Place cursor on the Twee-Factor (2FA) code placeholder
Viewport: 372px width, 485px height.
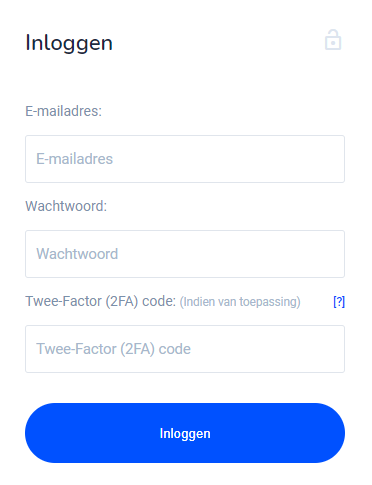(x=113, y=349)
